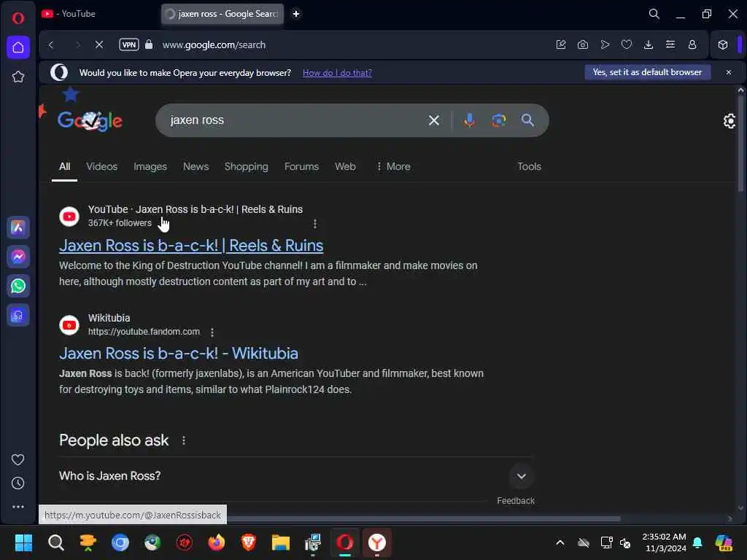Switch to Forums results tab
Screen dimensions: 747x560
(301, 167)
